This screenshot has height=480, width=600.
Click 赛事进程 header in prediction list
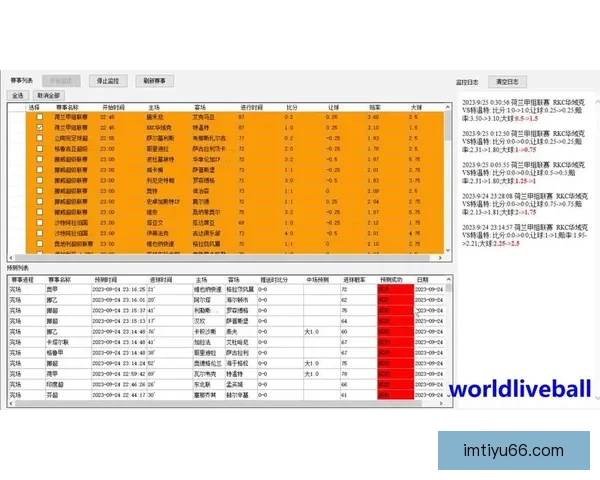click(x=23, y=280)
